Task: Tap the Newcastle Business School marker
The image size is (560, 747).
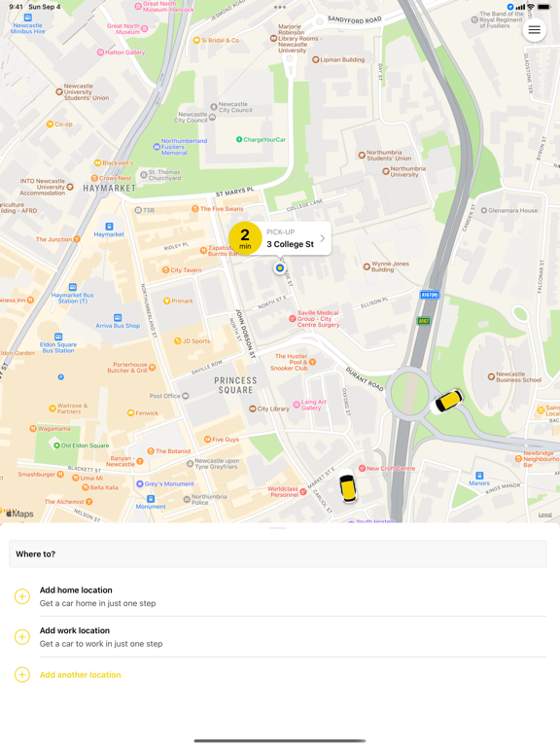Action: (x=491, y=376)
